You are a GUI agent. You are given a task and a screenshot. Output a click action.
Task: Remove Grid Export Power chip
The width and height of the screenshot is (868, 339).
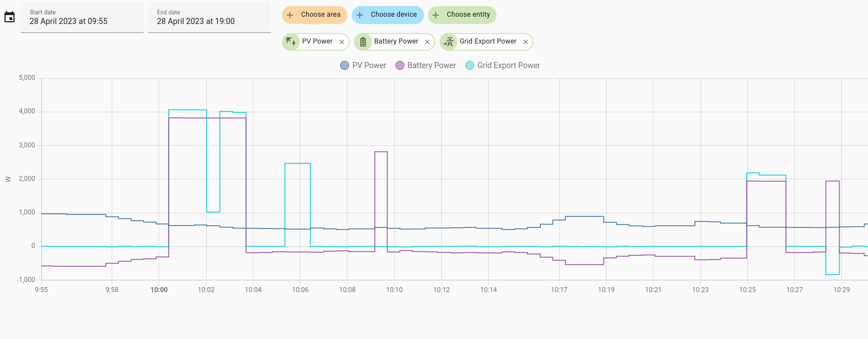526,42
